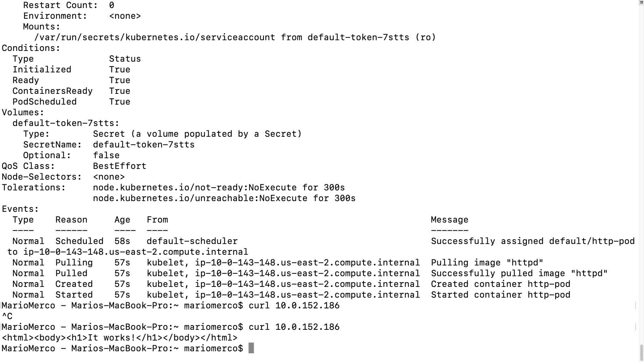This screenshot has height=362, width=644.
Task: Click the split pane icon above scrollbar
Action: 641,2
